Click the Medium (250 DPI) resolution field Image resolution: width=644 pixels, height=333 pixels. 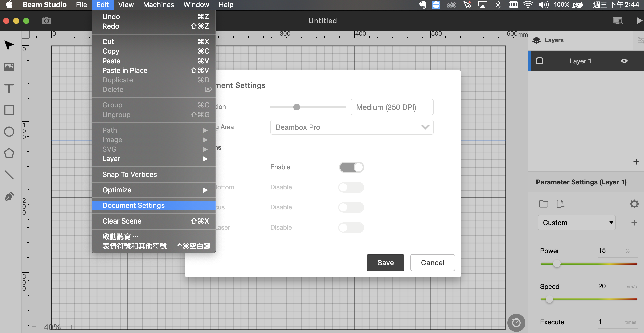tap(392, 107)
